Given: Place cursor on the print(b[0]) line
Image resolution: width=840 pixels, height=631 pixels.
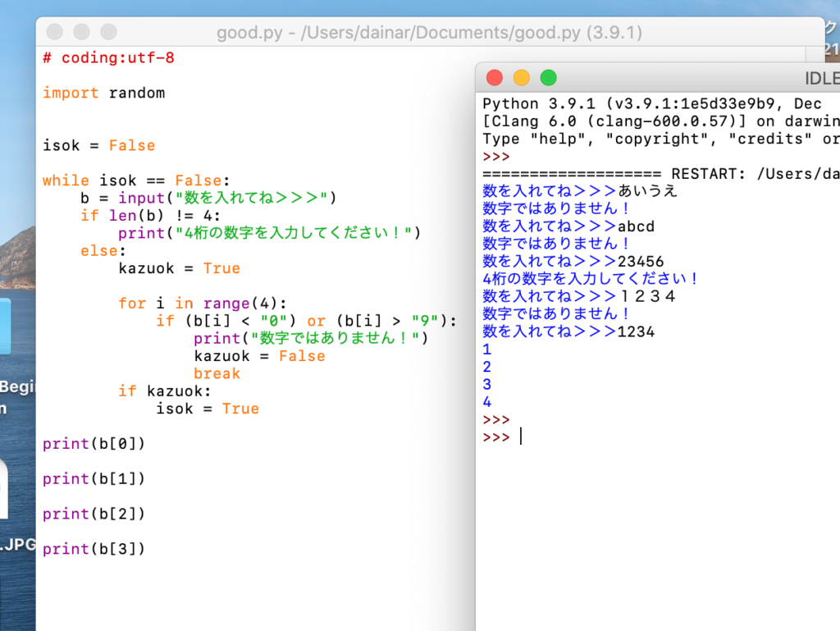Looking at the screenshot, I should tap(94, 443).
